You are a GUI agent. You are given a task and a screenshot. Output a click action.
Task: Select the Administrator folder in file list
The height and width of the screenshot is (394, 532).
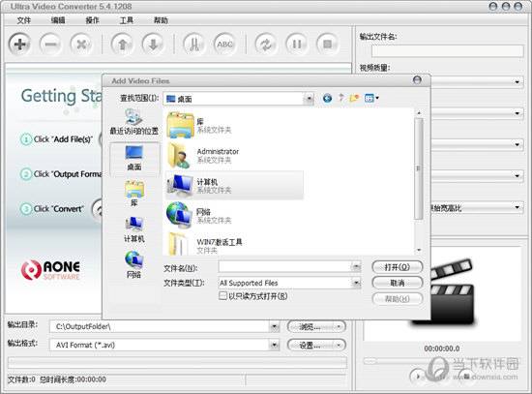tap(234, 155)
